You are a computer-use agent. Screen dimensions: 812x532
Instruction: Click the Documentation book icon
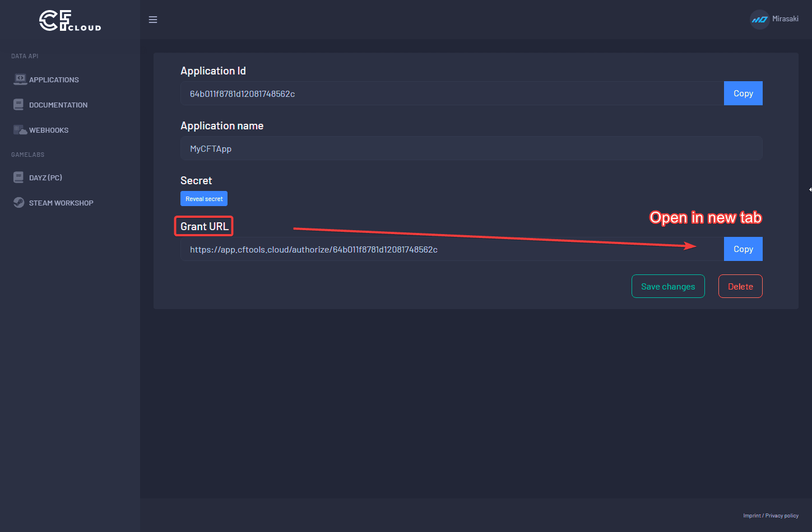[x=18, y=105]
